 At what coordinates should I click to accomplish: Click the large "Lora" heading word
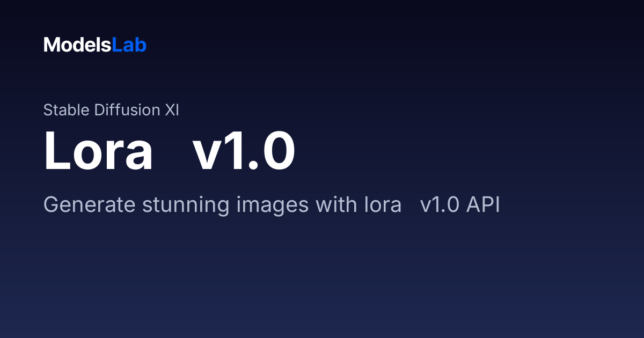click(x=99, y=151)
